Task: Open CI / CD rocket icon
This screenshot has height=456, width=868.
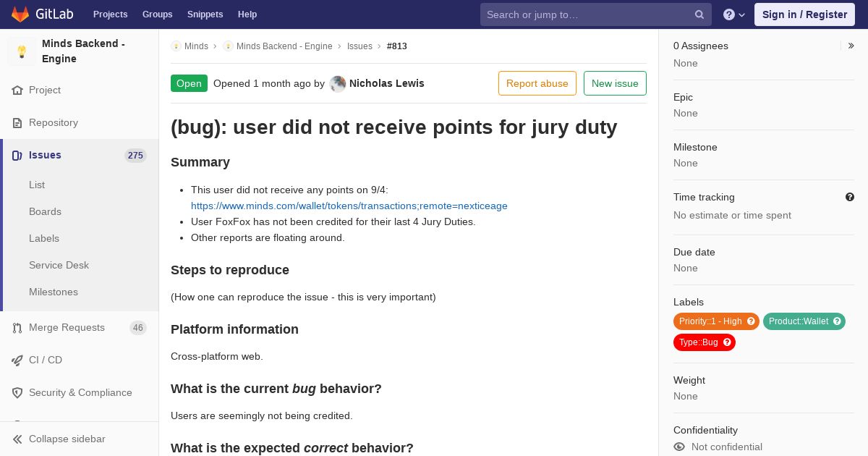Action: point(17,360)
